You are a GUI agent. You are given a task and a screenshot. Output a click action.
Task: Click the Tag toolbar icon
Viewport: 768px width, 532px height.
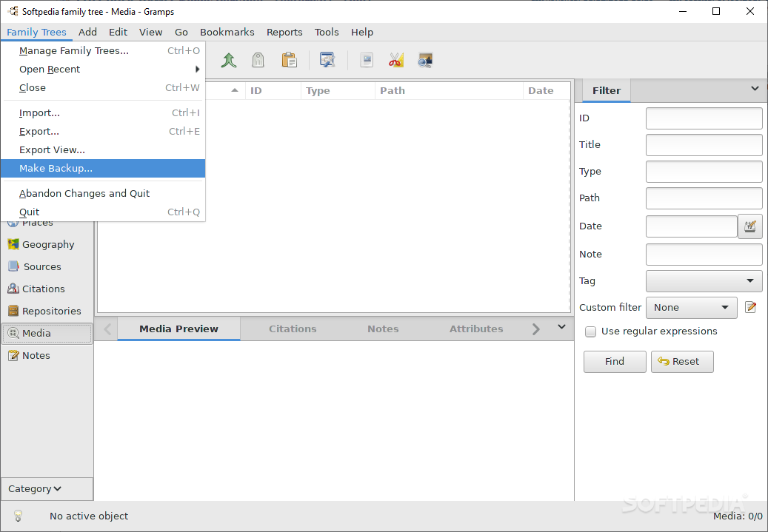(258, 60)
